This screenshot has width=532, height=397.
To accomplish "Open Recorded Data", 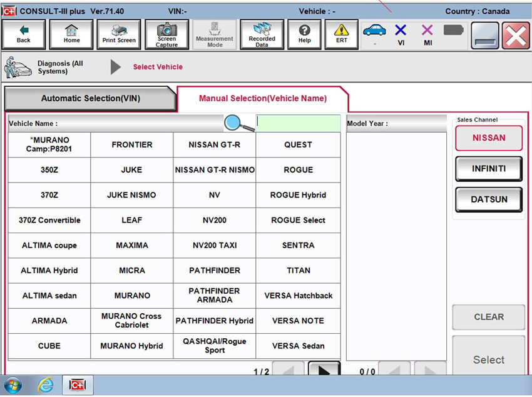I will click(262, 34).
